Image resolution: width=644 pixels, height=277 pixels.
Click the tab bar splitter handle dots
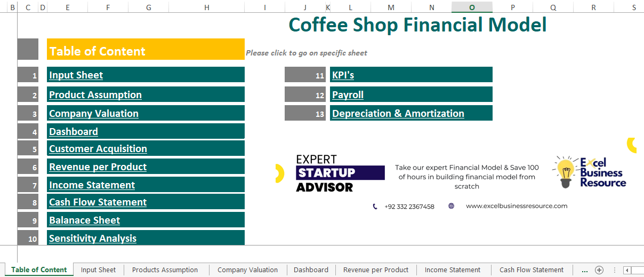[x=614, y=270]
